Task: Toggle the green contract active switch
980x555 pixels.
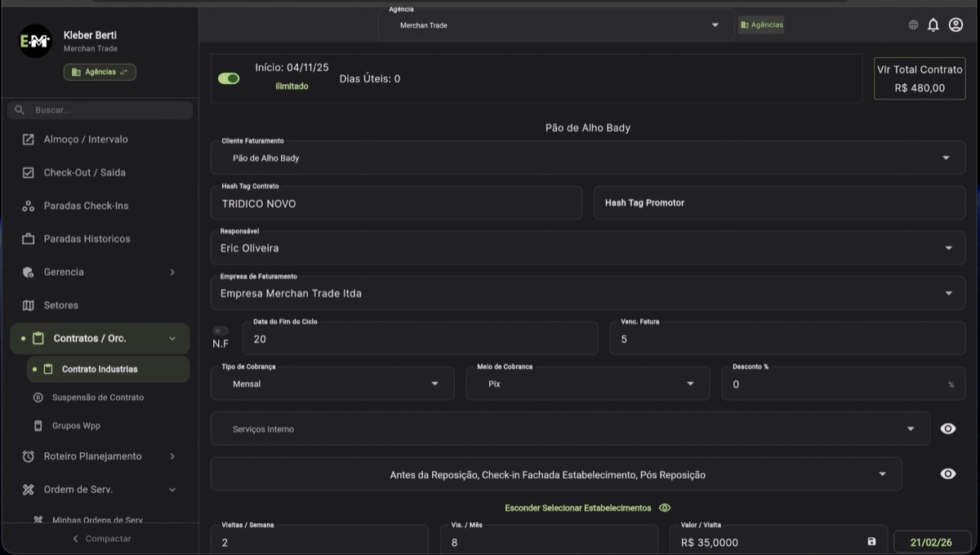Action: [x=229, y=78]
